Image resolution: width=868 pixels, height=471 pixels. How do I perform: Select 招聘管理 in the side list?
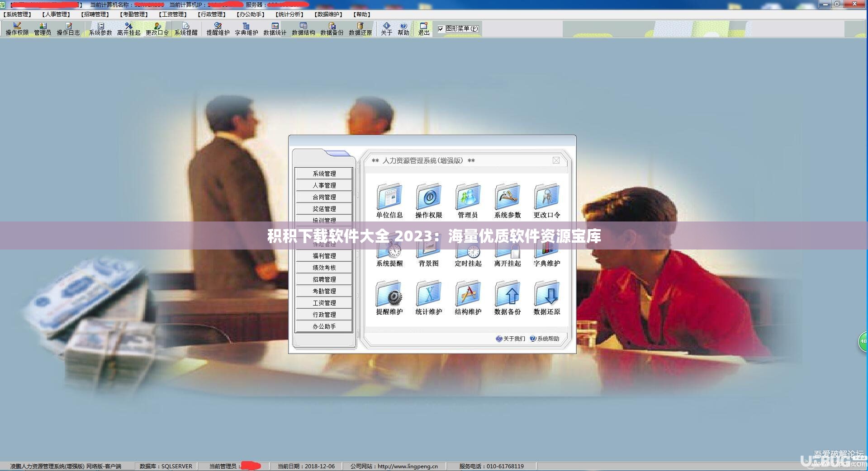(324, 279)
